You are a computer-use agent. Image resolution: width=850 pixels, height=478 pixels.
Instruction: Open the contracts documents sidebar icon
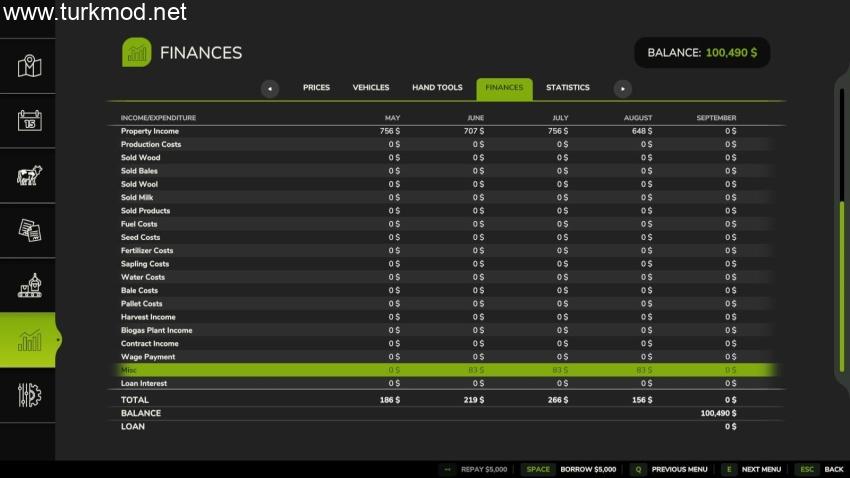click(29, 230)
